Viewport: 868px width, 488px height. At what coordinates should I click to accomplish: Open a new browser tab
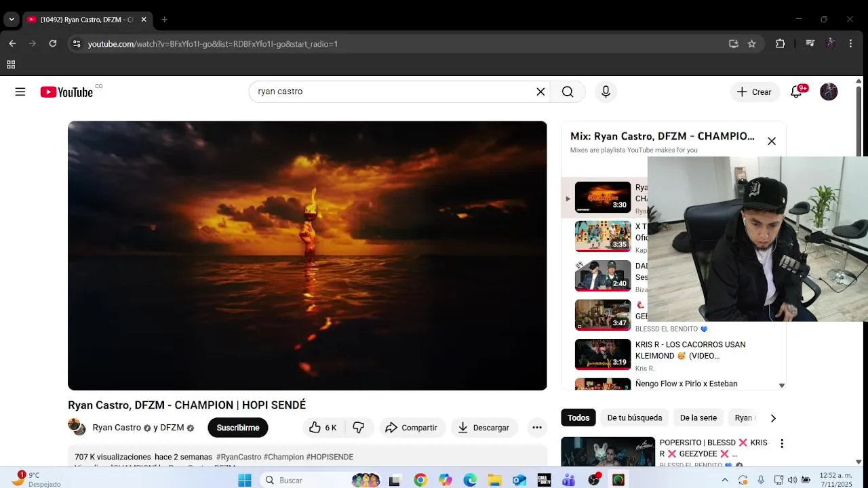[164, 20]
